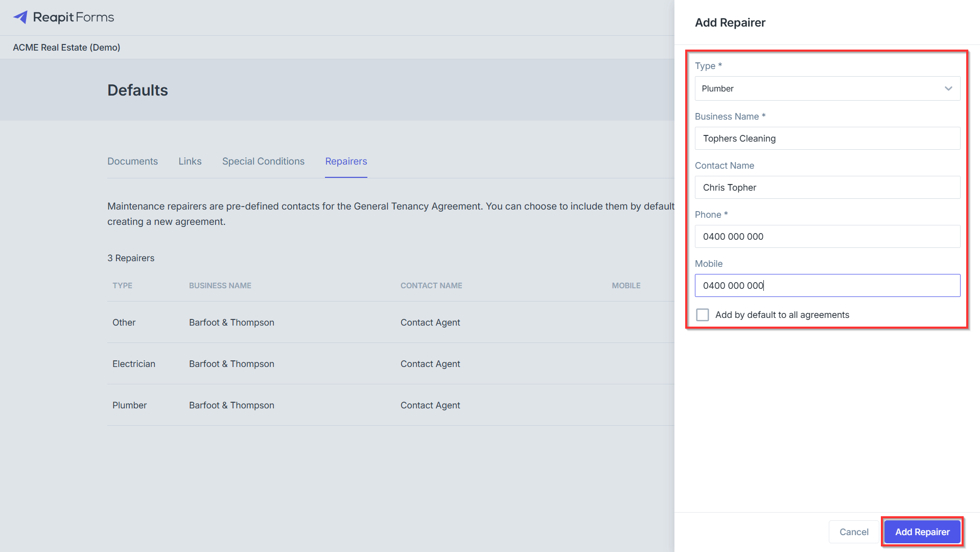This screenshot has height=552, width=980.
Task: Click inside the Mobile number field
Action: click(x=827, y=286)
